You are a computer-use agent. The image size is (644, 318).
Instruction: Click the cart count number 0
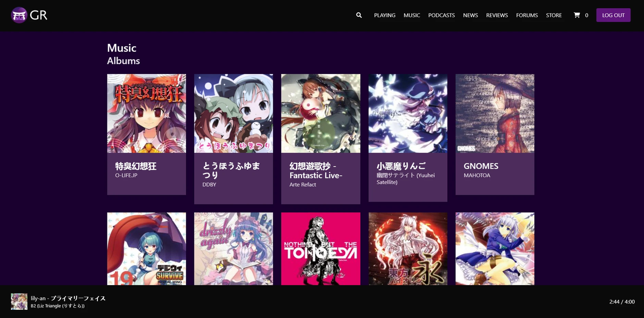tap(587, 15)
